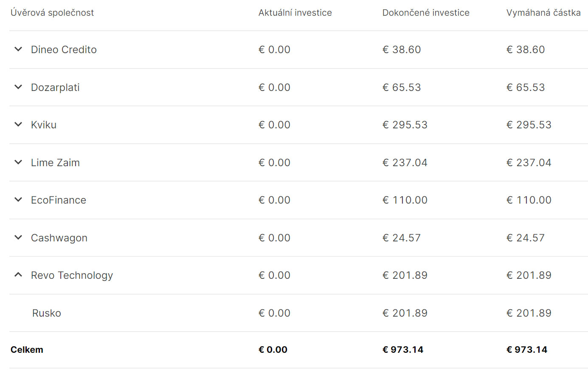Click the Dokončené investice column header
The height and width of the screenshot is (374, 588).
pos(426,13)
